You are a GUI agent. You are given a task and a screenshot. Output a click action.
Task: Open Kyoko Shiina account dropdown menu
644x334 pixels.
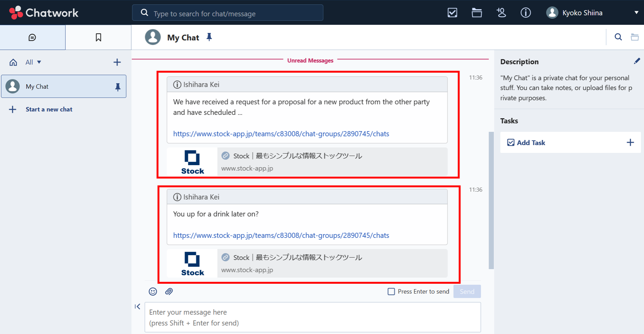[636, 13]
